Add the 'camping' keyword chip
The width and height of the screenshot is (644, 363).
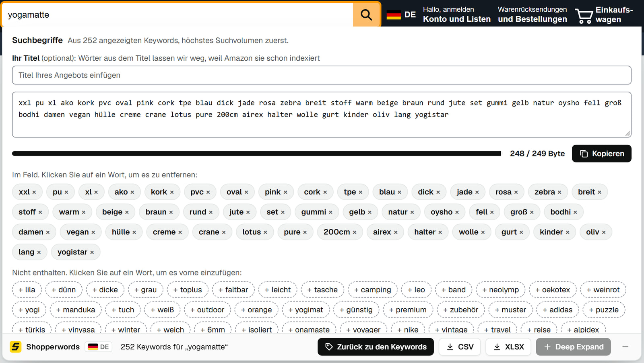373,290
